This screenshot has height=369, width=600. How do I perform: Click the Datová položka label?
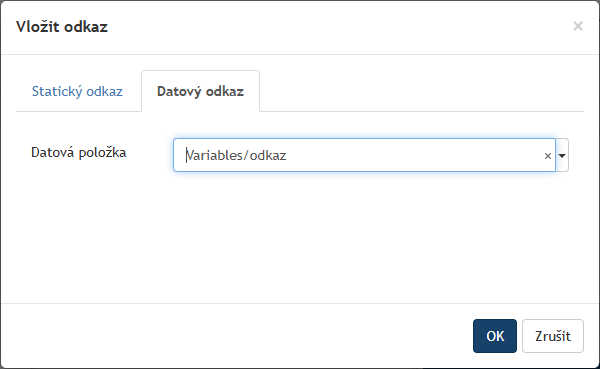[78, 152]
